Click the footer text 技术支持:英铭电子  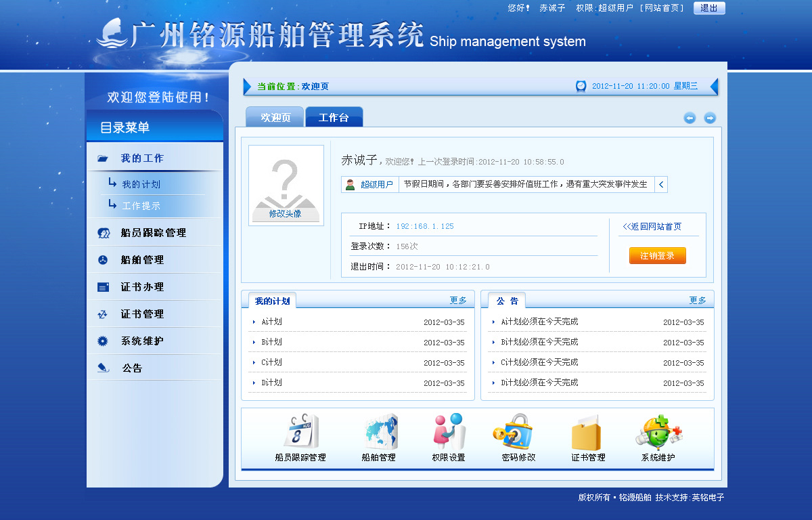pos(690,498)
